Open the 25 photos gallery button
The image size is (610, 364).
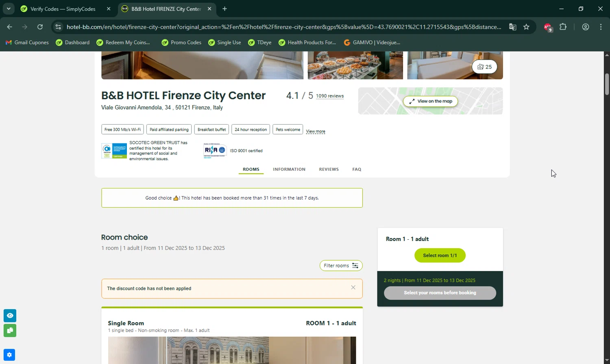tap(484, 67)
